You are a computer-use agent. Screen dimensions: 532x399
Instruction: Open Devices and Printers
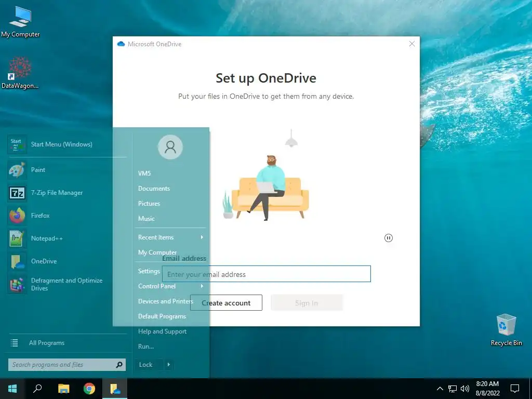coord(166,301)
